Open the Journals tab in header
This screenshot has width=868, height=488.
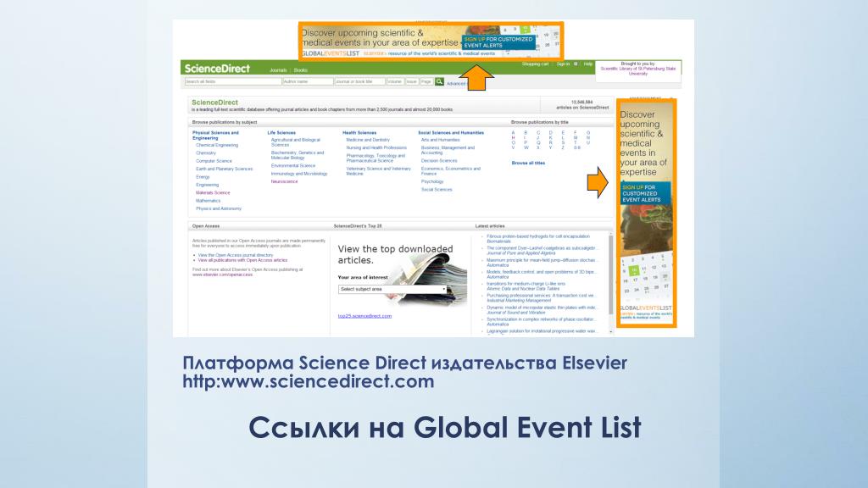[278, 70]
